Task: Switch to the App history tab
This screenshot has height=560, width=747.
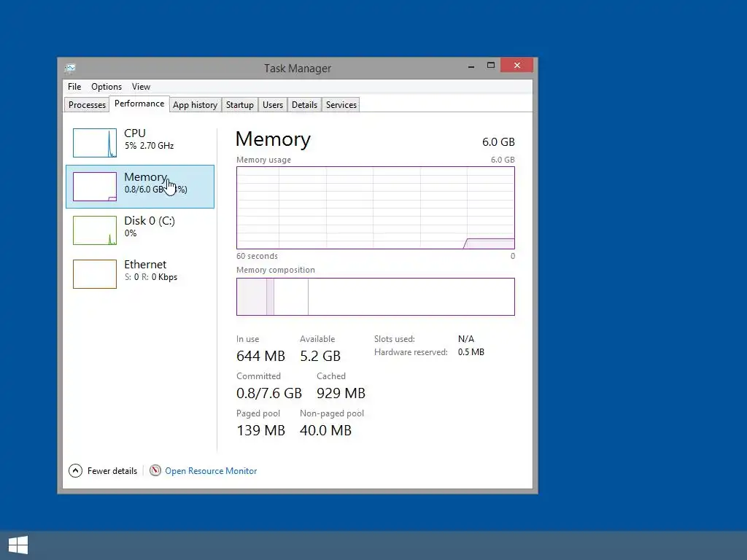Action: pos(195,105)
